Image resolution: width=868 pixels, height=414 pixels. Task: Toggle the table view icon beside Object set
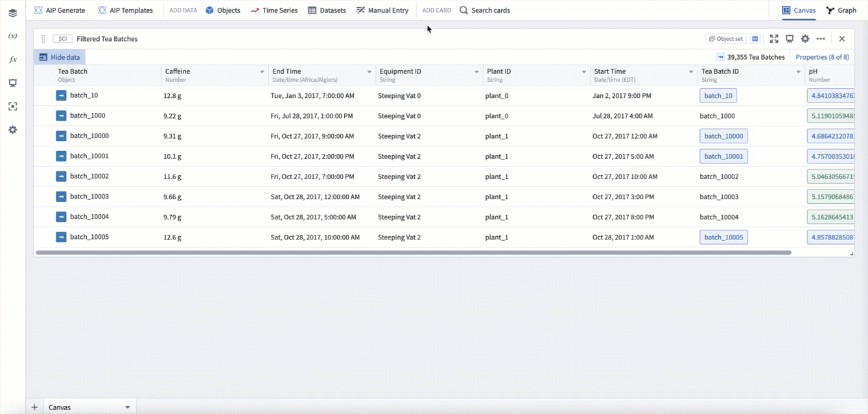click(755, 39)
